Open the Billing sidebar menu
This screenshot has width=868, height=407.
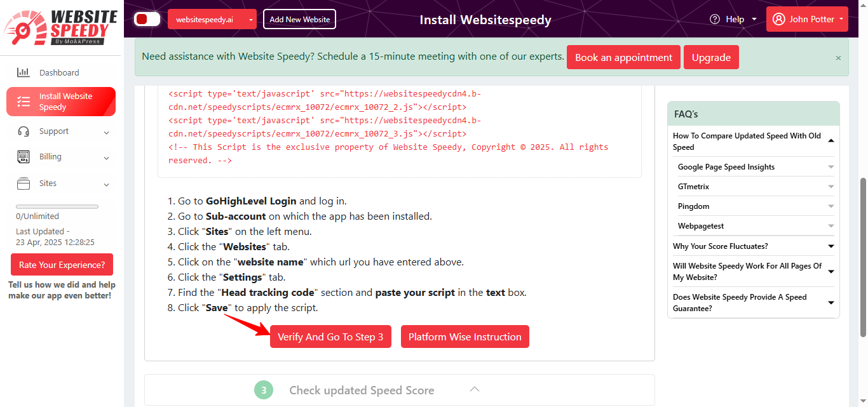(x=61, y=157)
